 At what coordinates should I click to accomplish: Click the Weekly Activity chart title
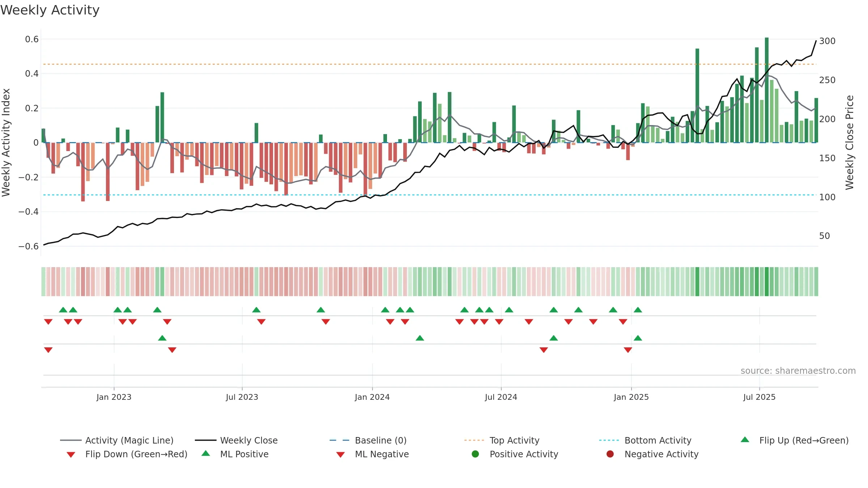(50, 10)
